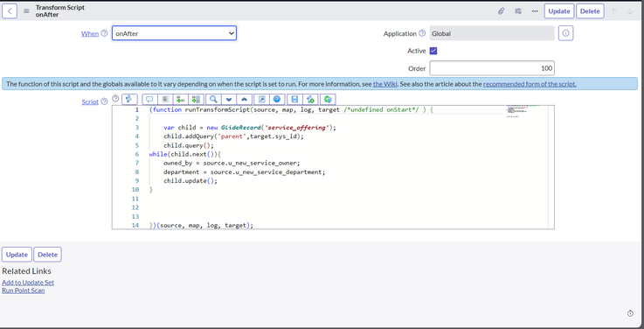Image resolution: width=644 pixels, height=329 pixels.
Task: Open the form hamburger context menu
Action: point(26,11)
